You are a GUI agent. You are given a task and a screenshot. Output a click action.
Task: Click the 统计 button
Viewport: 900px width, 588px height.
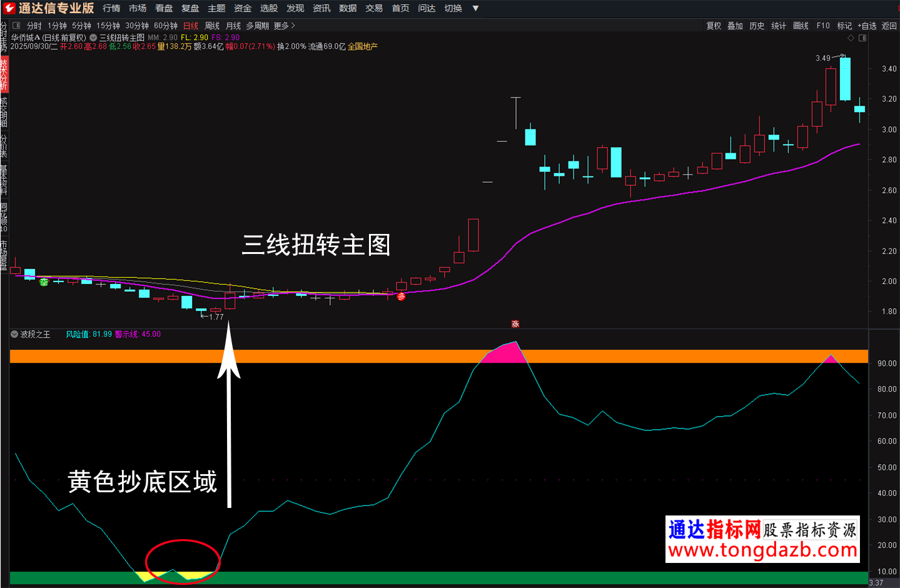pos(779,26)
